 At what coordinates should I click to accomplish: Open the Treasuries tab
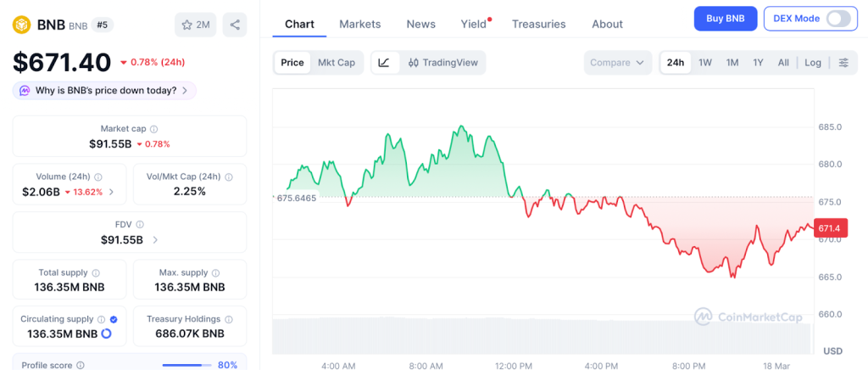click(538, 24)
